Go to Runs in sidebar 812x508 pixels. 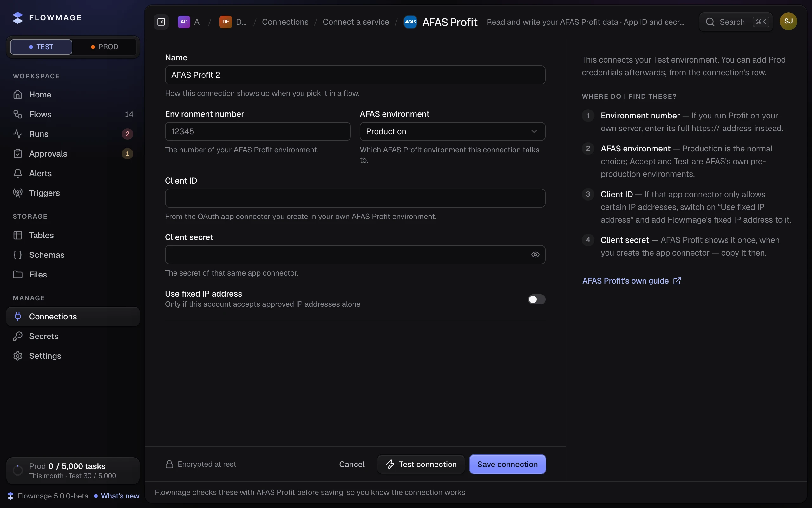73,134
